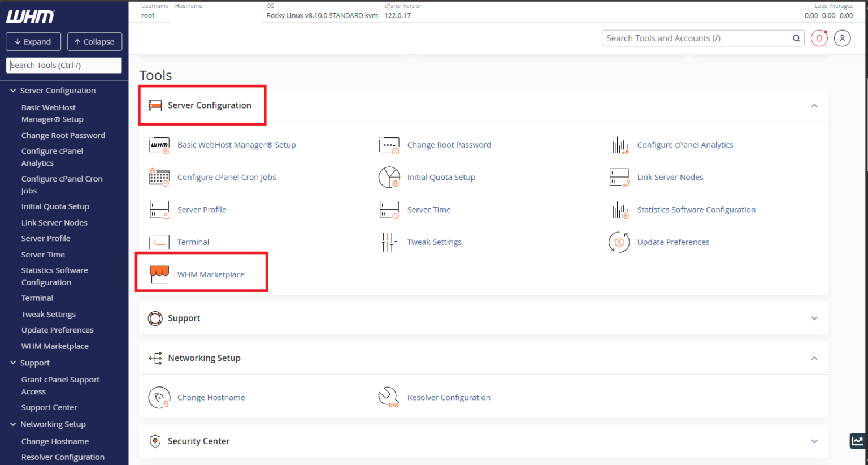Select Support Center in the sidebar

coord(49,407)
